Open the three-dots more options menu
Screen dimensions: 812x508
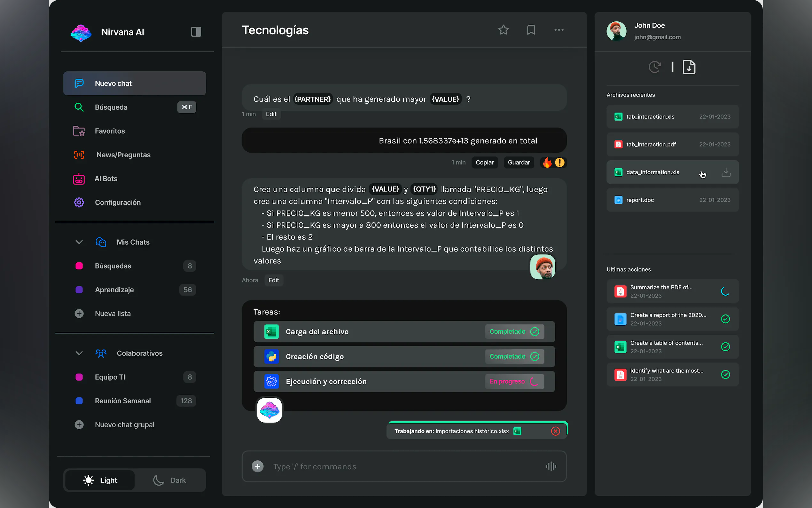(559, 30)
